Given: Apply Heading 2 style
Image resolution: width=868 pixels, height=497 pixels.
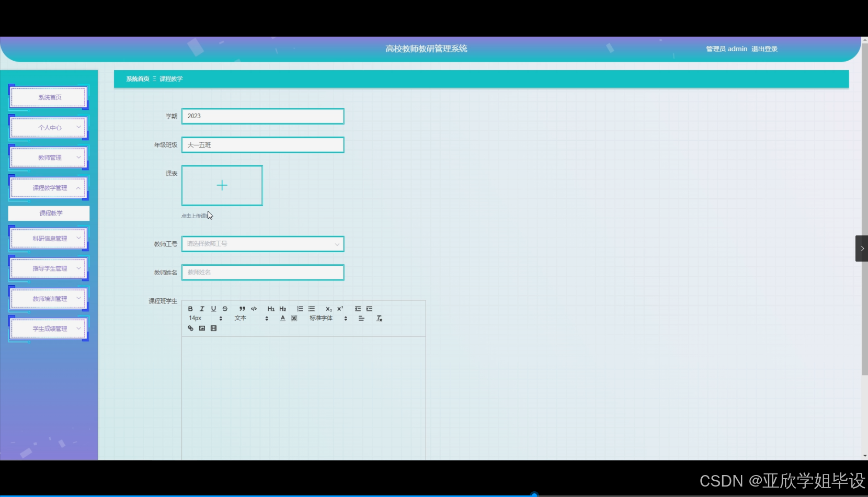Looking at the screenshot, I should (283, 309).
